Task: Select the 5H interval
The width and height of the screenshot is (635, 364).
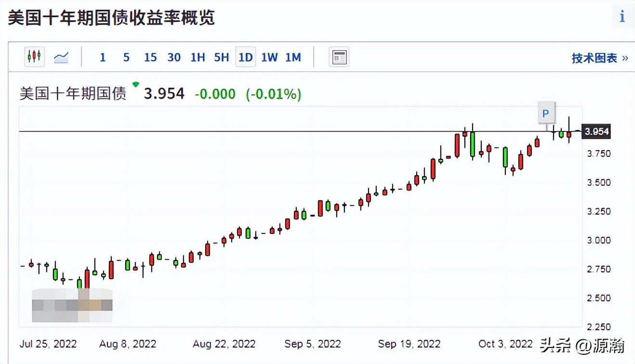Action: pos(222,57)
